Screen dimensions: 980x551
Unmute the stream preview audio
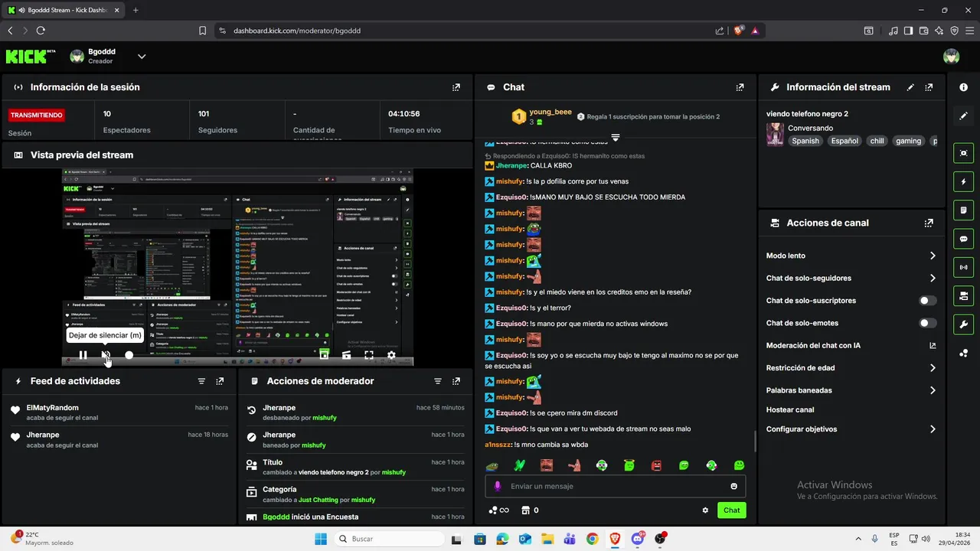tap(106, 355)
